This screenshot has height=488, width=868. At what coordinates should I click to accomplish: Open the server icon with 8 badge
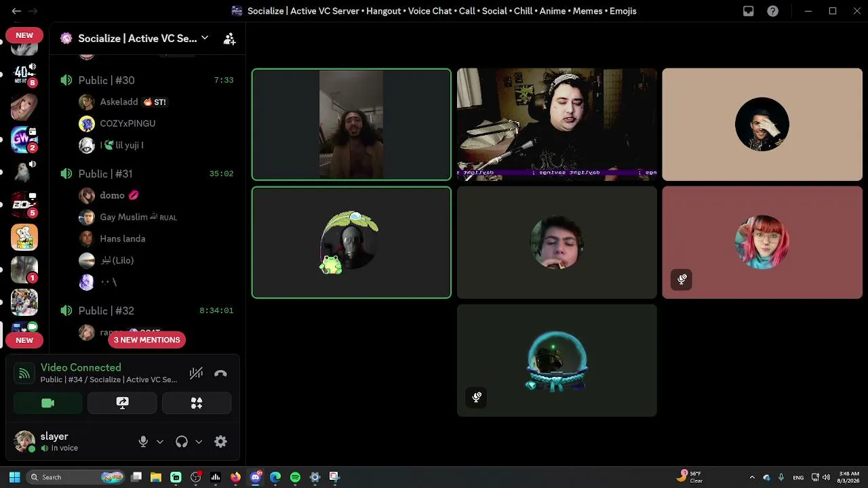(x=24, y=73)
